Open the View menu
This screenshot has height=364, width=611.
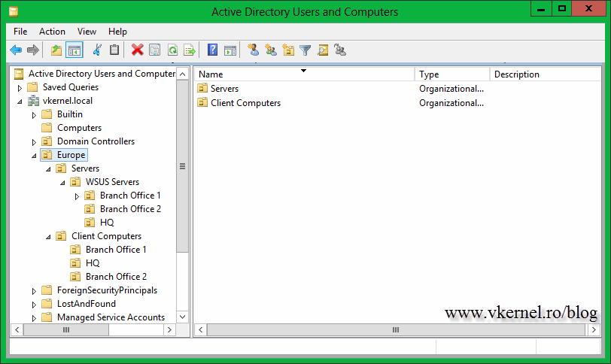87,32
